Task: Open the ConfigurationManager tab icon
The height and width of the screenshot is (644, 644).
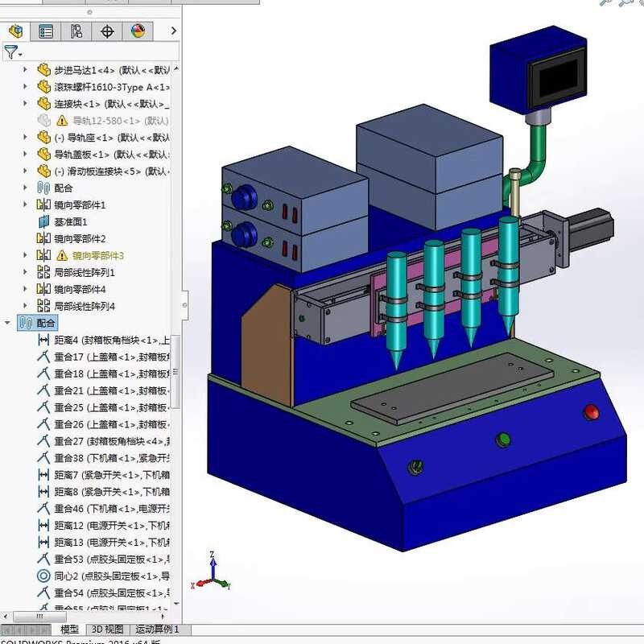Action: point(76,31)
